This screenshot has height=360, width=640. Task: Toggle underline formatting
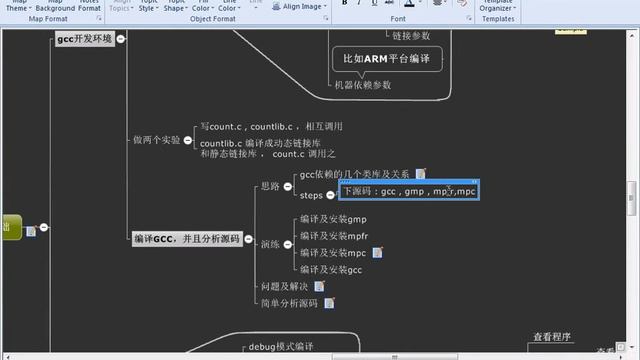tap(374, 3)
